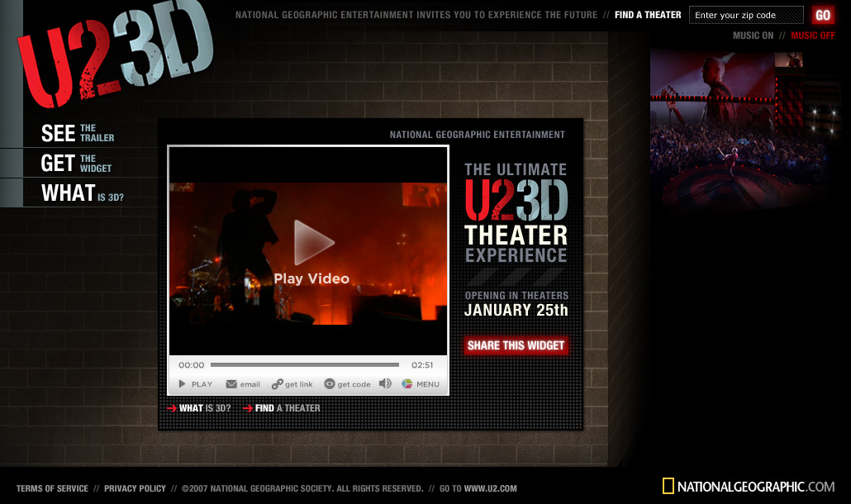Click the email envelope icon
Viewport: 851px width, 504px height.
[x=231, y=384]
